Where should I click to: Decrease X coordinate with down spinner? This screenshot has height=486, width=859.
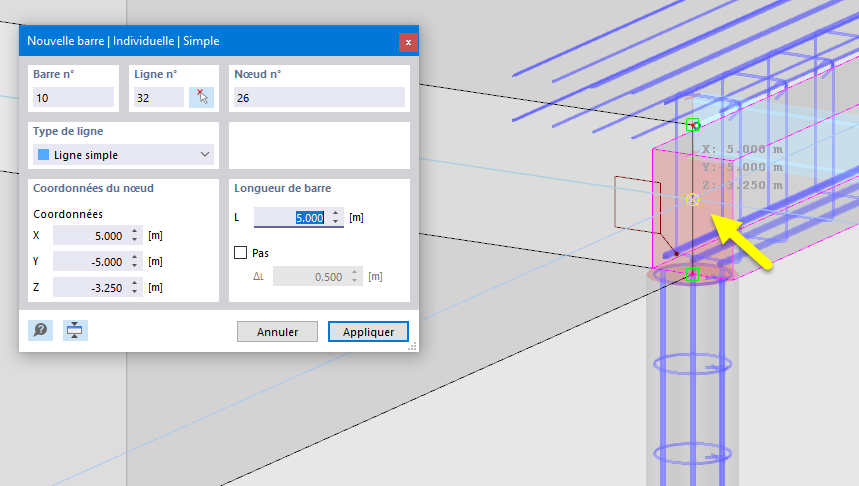(135, 240)
